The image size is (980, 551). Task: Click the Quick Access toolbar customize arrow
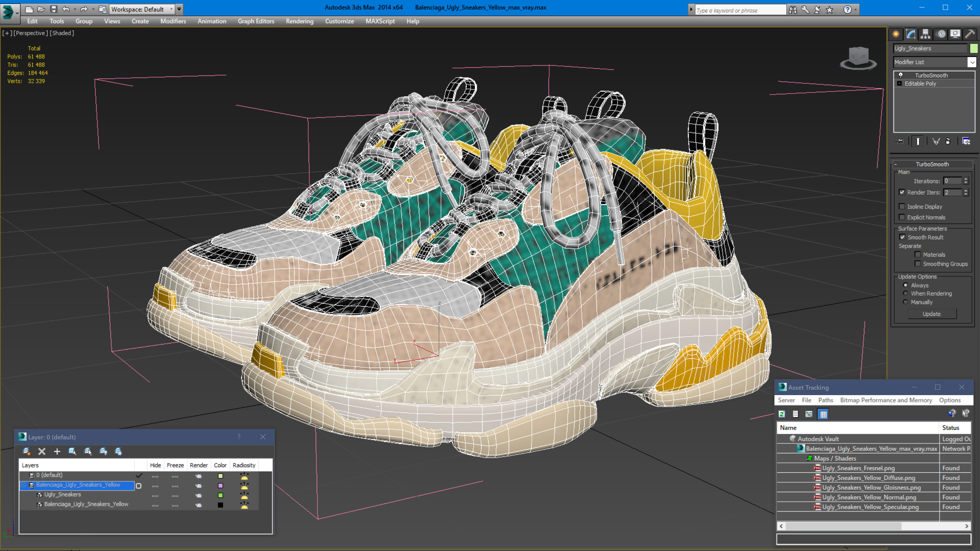179,9
